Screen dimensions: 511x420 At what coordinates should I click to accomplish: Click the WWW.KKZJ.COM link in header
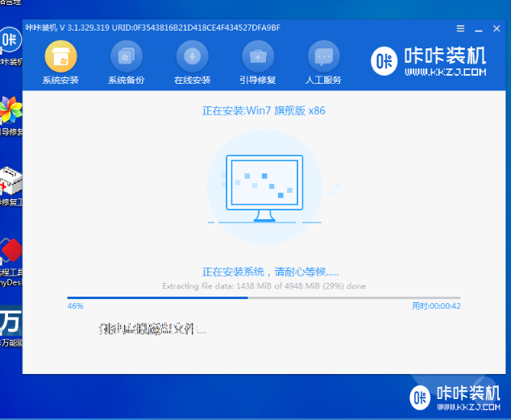(445, 72)
